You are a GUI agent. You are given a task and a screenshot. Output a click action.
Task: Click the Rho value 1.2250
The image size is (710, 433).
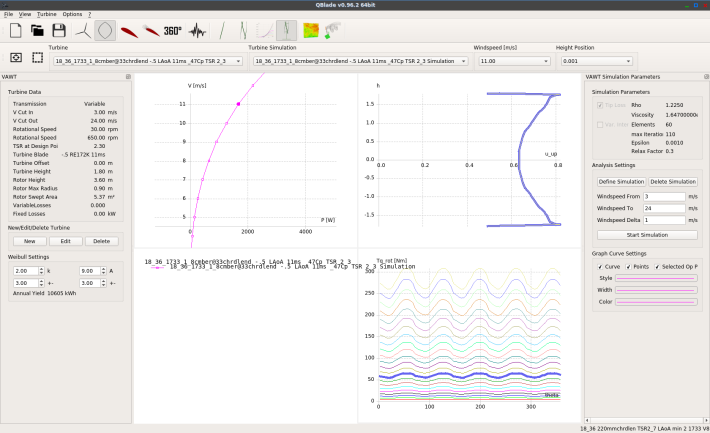674,105
